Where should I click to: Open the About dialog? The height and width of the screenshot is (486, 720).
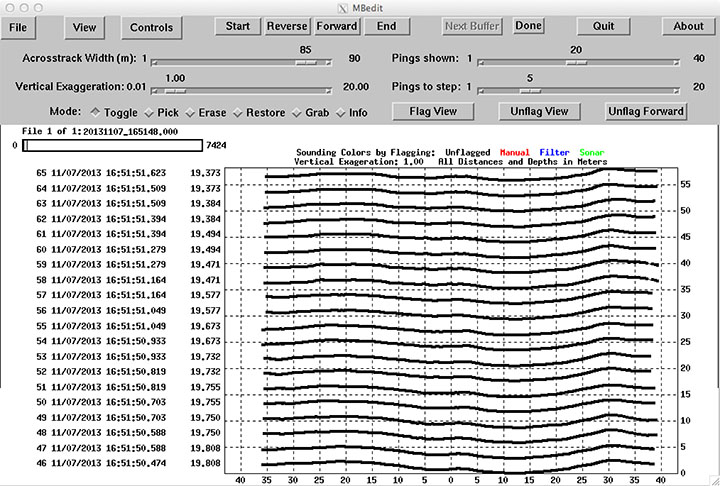tap(688, 26)
